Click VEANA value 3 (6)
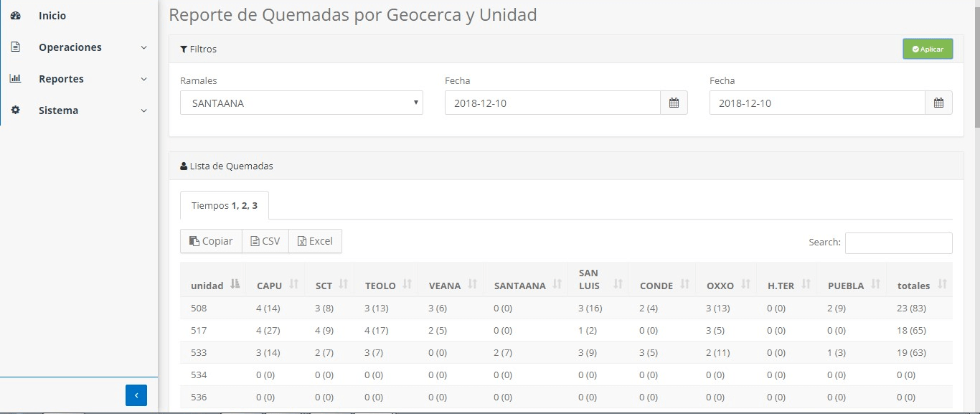Screen dimensions: 980x414 click(x=438, y=309)
